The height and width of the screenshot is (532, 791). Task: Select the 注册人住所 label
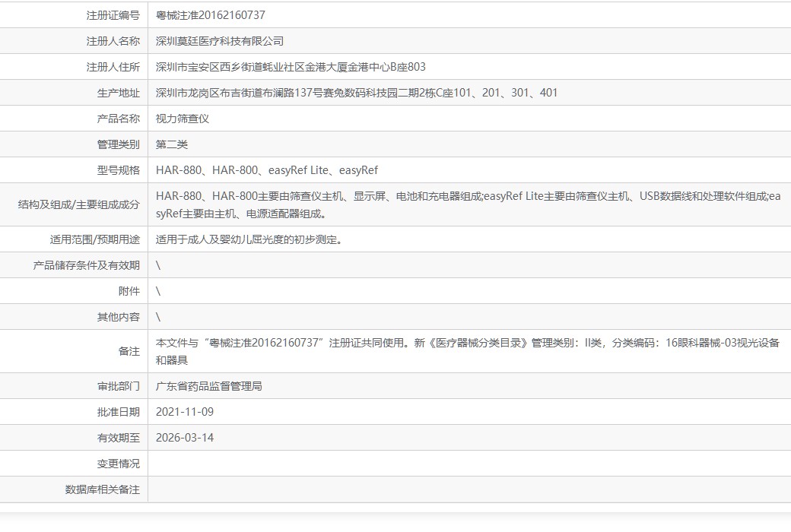pyautogui.click(x=113, y=67)
